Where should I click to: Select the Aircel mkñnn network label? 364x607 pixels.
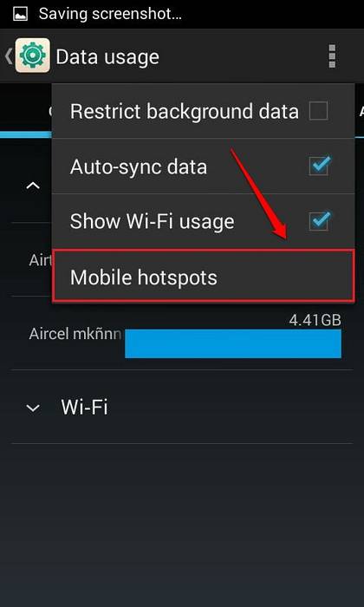pos(75,334)
